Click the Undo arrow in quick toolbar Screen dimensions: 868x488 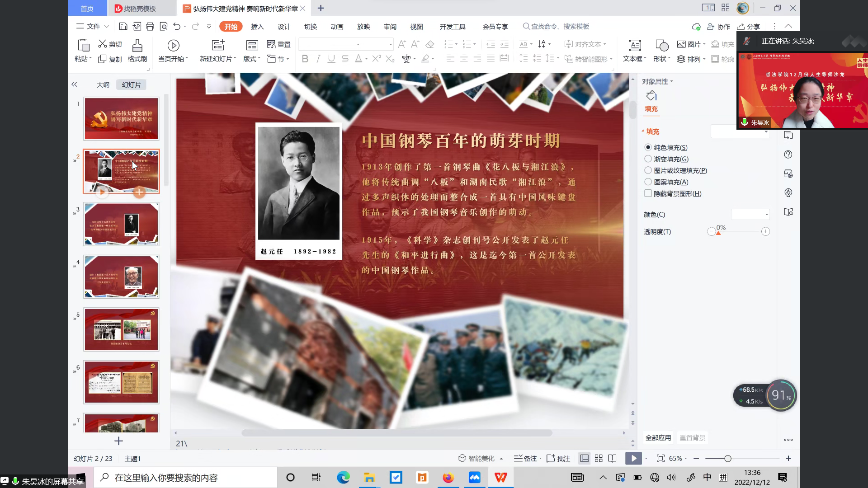[177, 27]
